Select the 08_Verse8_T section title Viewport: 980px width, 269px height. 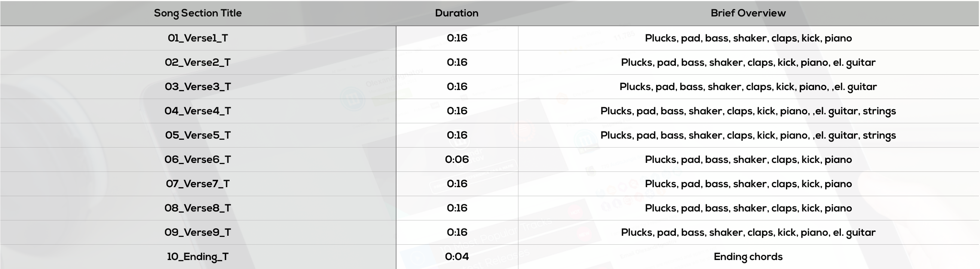coord(198,208)
